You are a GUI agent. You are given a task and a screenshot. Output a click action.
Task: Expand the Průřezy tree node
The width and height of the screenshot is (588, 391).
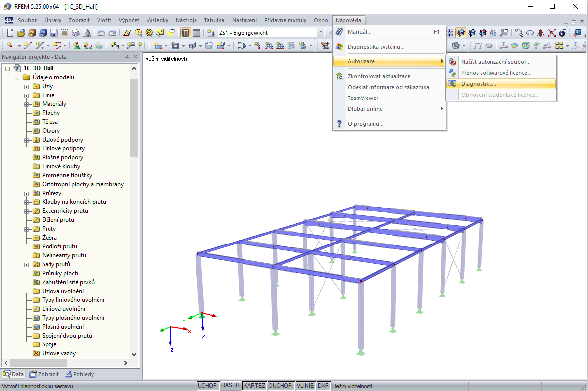(26, 194)
